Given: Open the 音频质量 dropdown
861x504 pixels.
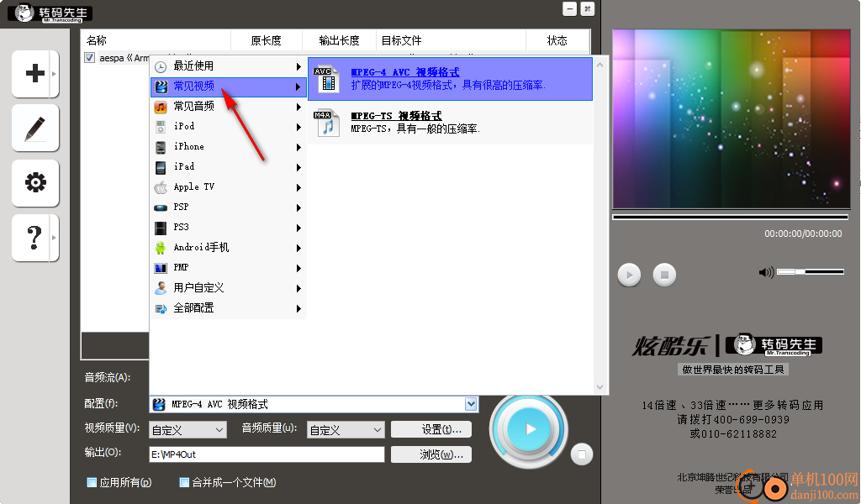Looking at the screenshot, I should (x=346, y=430).
